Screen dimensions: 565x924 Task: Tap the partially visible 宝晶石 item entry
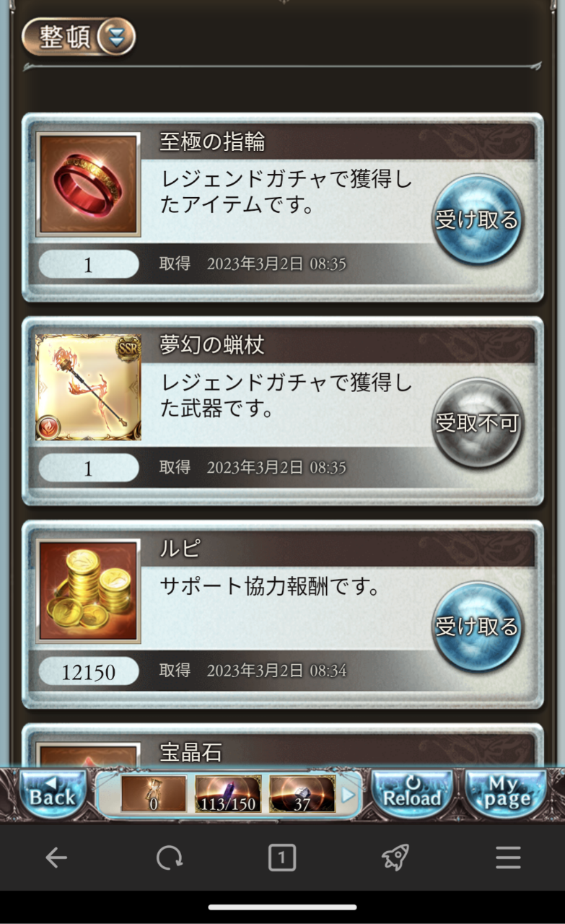[282, 746]
